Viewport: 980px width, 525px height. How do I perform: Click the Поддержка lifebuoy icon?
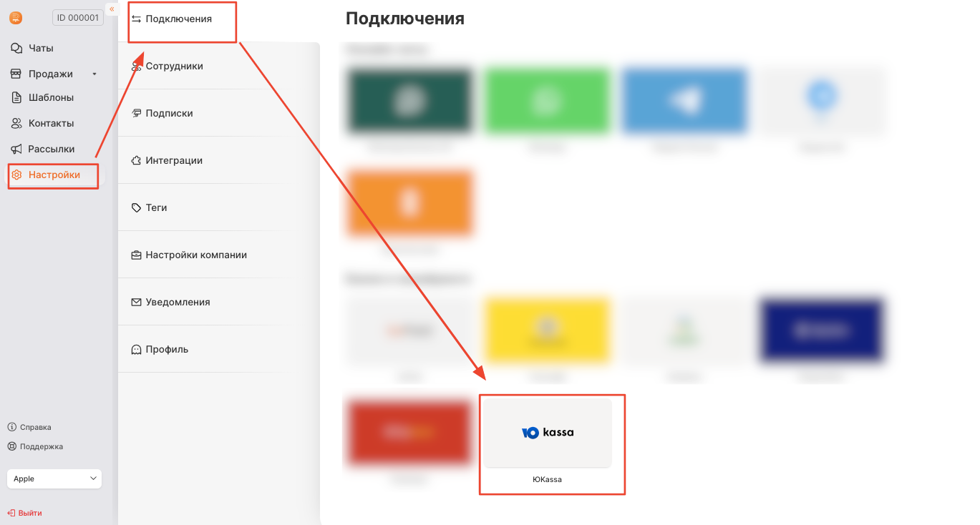(x=11, y=446)
